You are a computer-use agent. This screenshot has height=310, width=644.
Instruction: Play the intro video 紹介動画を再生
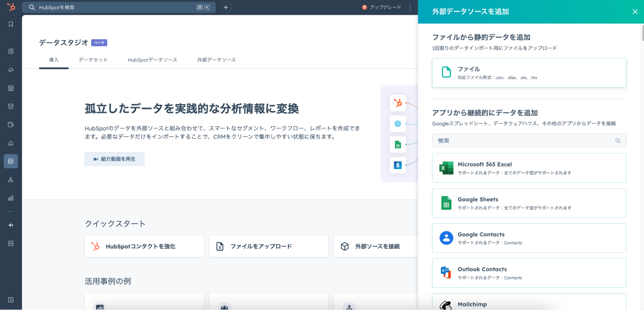(x=114, y=159)
